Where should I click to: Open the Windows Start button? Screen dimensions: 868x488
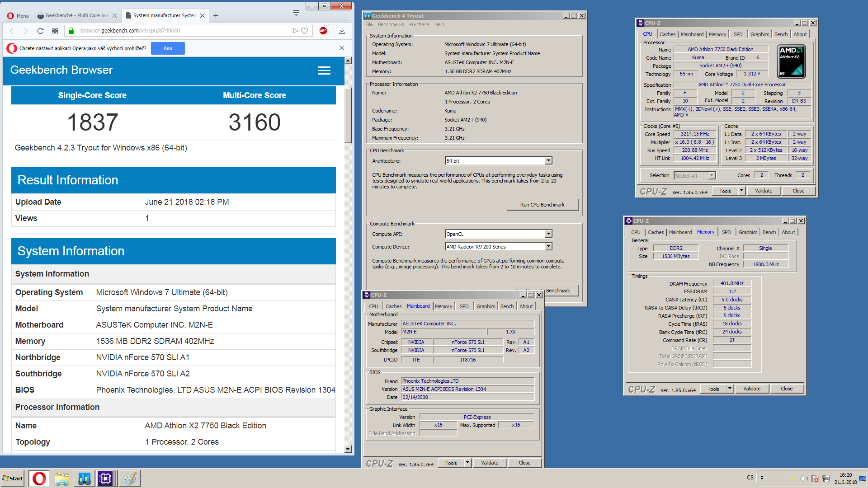(13, 479)
